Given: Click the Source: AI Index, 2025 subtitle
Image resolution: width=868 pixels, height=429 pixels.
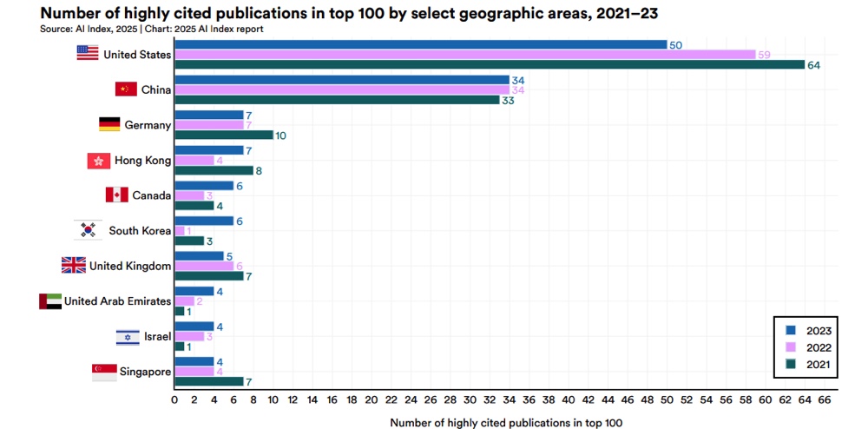Looking at the screenshot, I should (x=89, y=30).
